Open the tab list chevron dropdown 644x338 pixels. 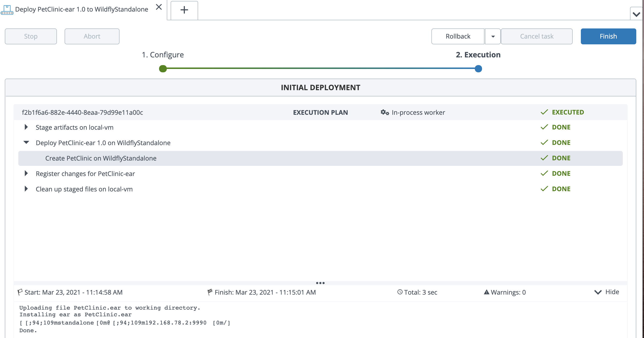pos(636,14)
